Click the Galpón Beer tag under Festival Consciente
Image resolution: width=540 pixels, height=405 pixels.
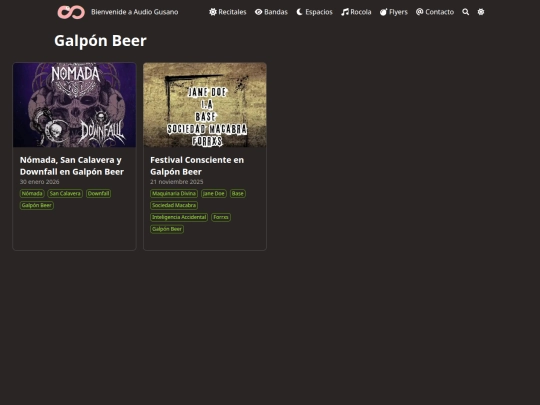coord(167,229)
